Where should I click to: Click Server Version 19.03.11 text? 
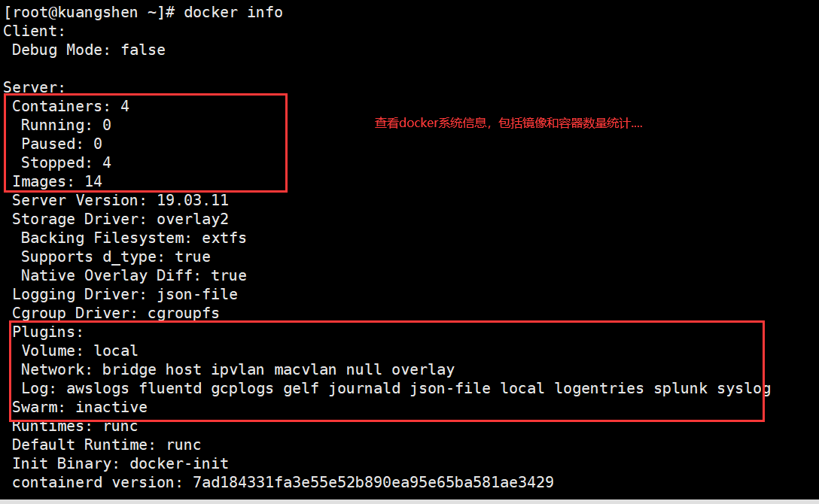pyautogui.click(x=120, y=200)
